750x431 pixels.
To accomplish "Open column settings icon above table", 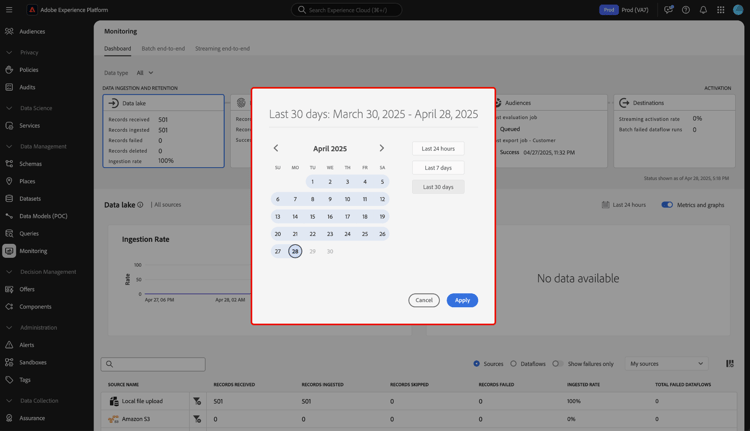I will (x=730, y=364).
